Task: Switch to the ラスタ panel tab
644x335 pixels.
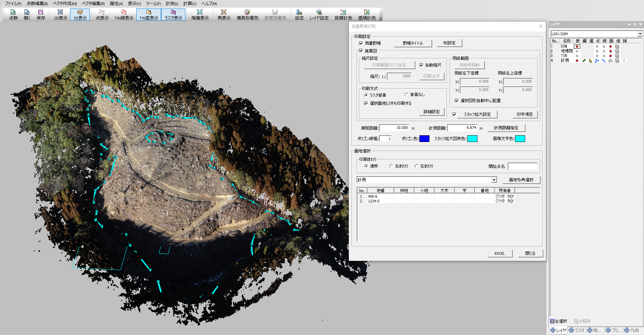Action: tap(577, 331)
